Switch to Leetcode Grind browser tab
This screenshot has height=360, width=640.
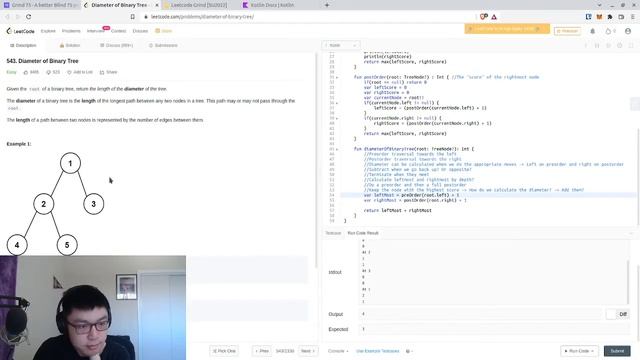[195, 5]
